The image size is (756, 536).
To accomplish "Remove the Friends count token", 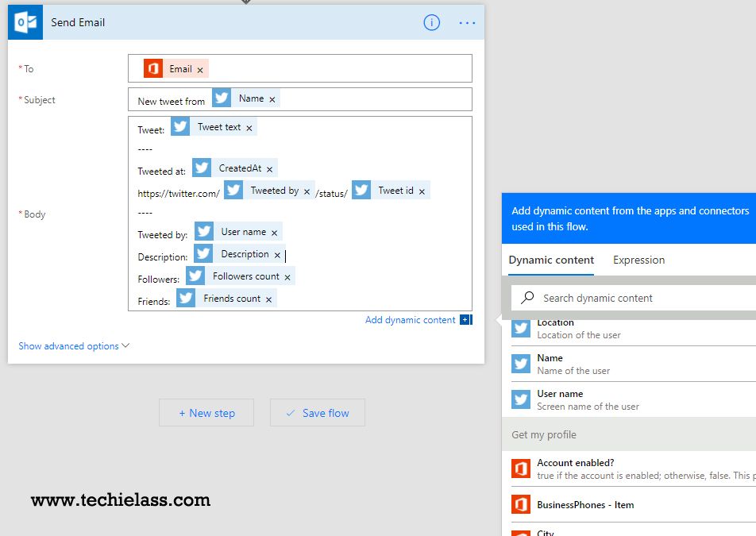I will (x=268, y=299).
